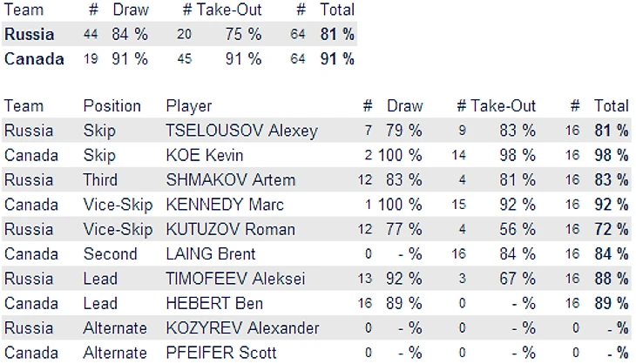Screen dimensions: 636x364
Task: Select SHMAKOV Artem's row name
Action: pos(230,180)
